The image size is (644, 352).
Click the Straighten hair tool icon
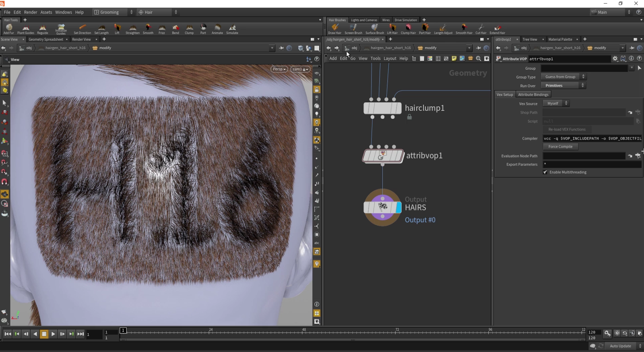(132, 29)
